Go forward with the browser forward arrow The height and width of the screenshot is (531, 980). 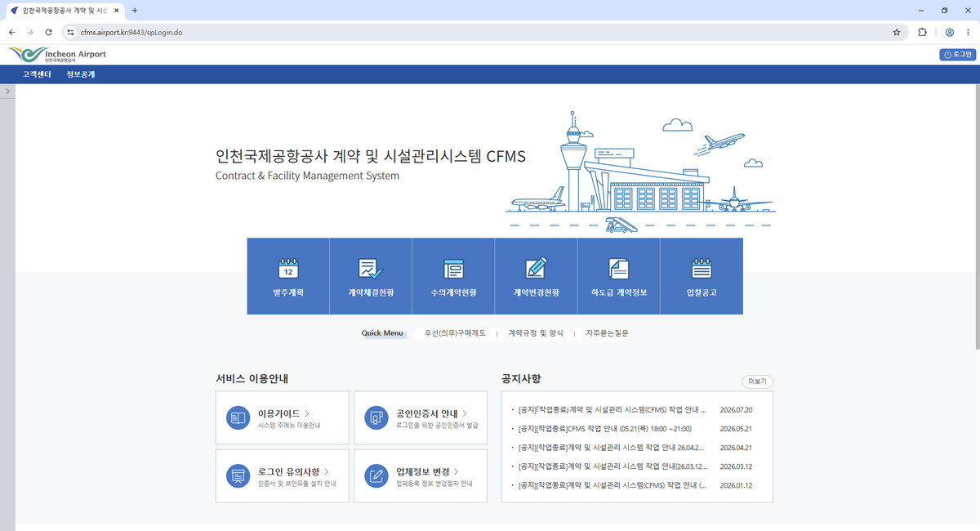click(x=30, y=32)
